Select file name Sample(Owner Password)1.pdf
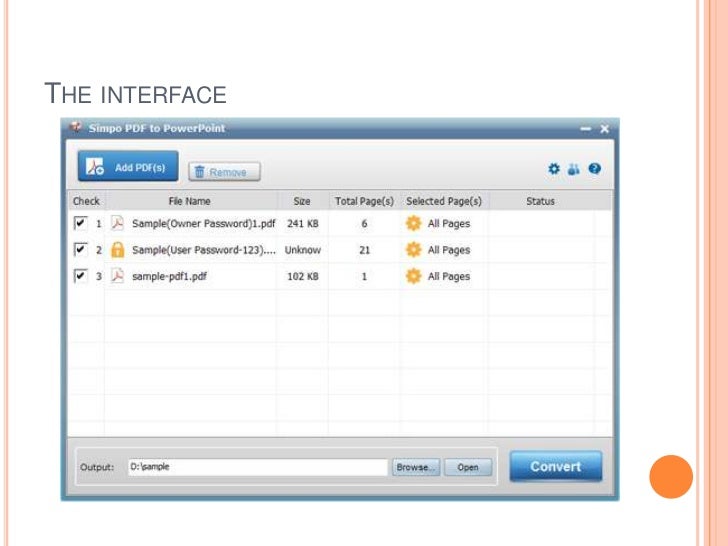 click(203, 224)
